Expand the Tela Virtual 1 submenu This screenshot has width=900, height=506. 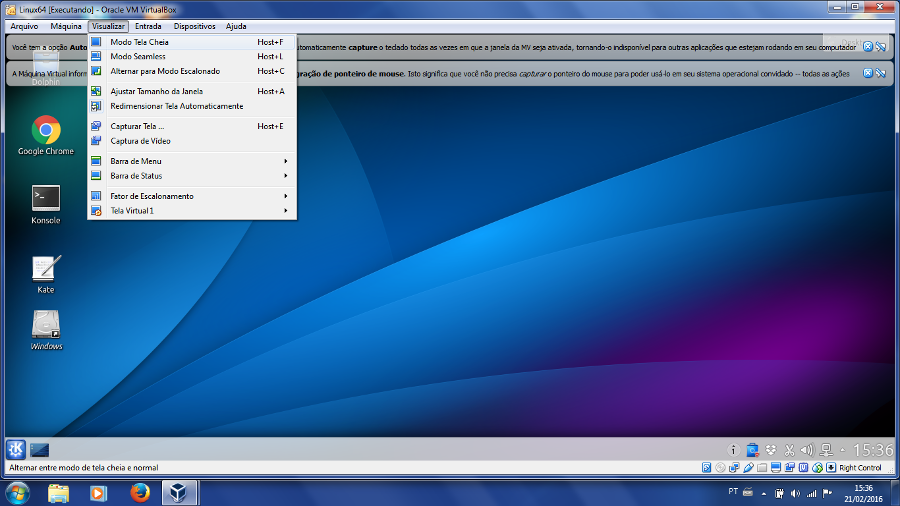tap(192, 211)
